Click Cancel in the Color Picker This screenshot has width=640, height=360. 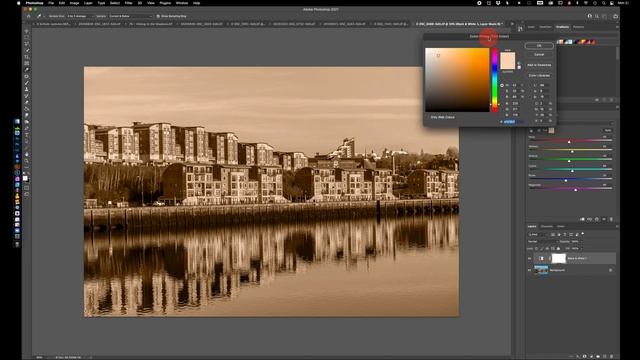(x=539, y=54)
